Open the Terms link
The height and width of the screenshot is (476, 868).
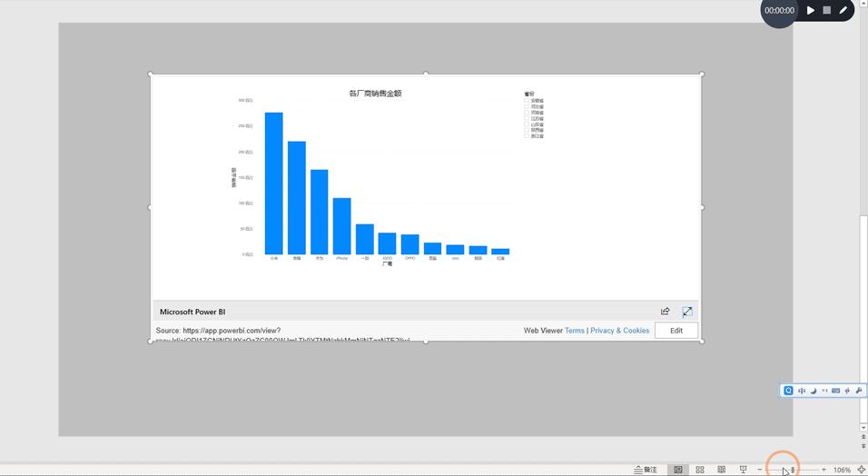[x=575, y=331]
